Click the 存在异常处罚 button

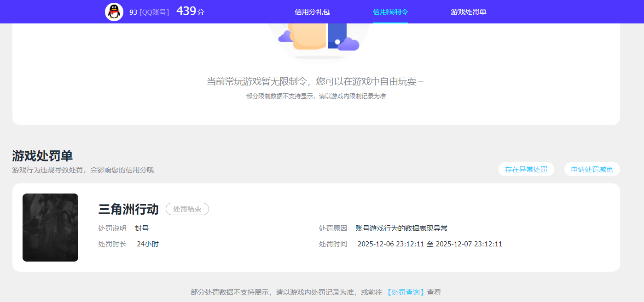tap(526, 169)
